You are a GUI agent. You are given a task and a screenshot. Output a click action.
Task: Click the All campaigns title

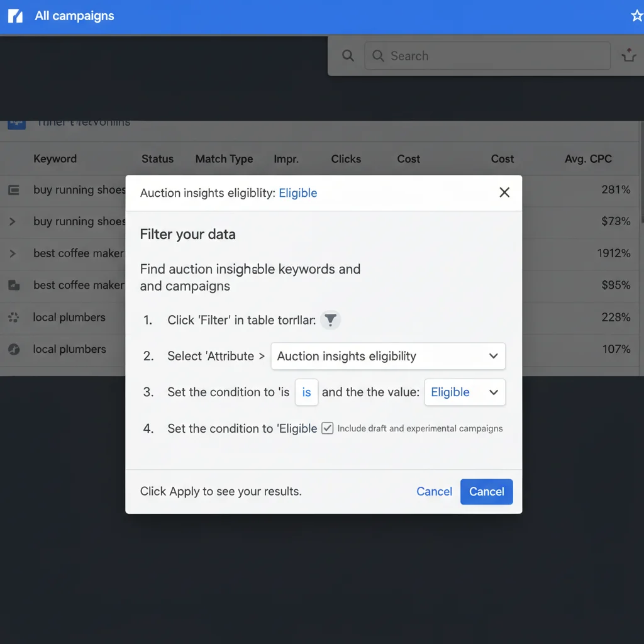tap(74, 16)
